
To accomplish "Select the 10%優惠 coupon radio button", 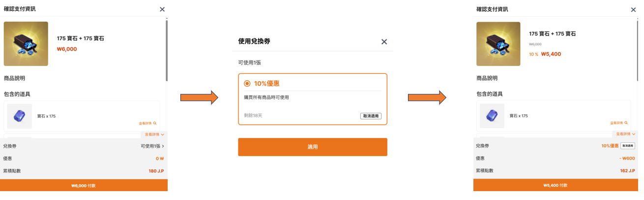I will pos(247,84).
